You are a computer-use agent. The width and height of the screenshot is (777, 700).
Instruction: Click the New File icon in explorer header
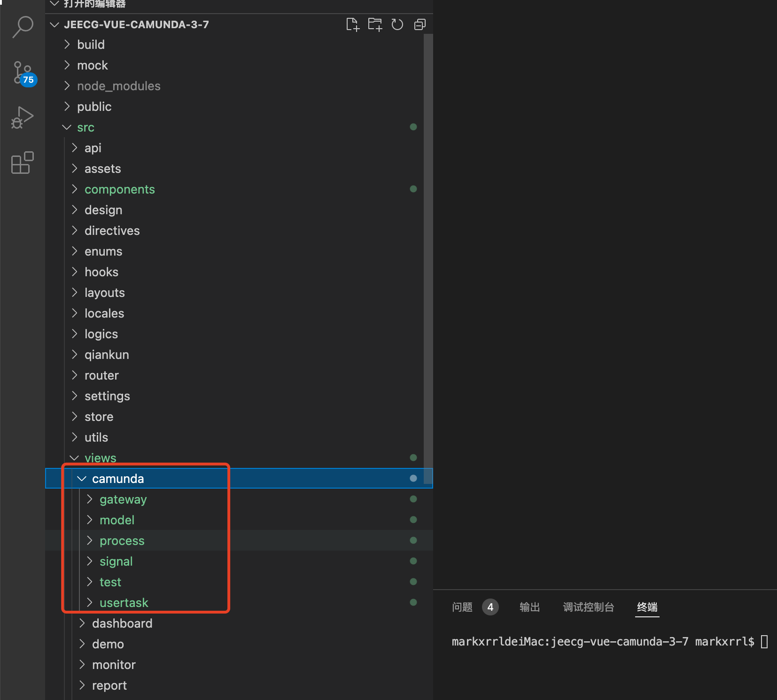[352, 24]
